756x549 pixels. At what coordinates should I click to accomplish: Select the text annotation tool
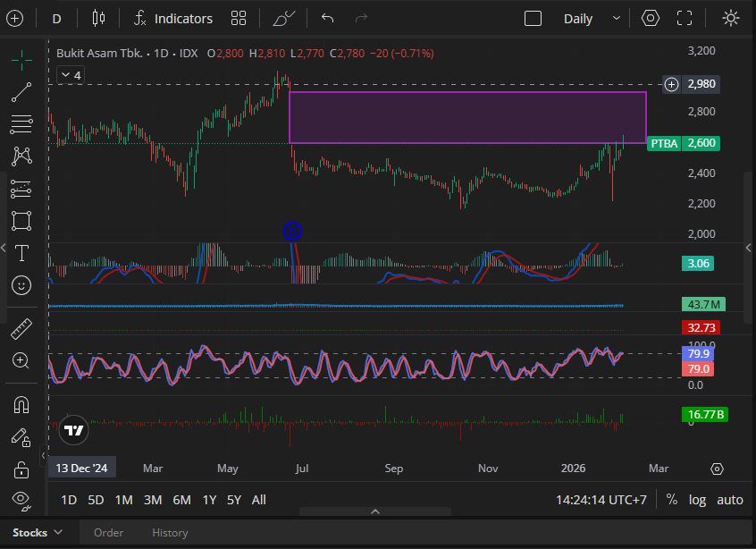pos(21,253)
